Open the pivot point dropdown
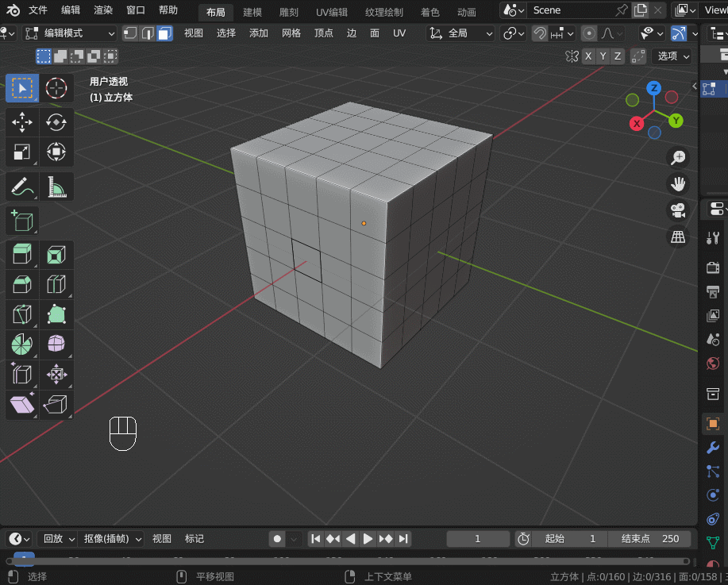This screenshot has width=728, height=585. (514, 33)
